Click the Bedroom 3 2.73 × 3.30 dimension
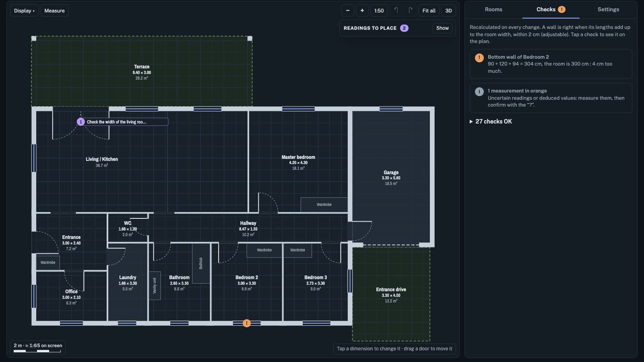644x362 pixels. (x=316, y=283)
